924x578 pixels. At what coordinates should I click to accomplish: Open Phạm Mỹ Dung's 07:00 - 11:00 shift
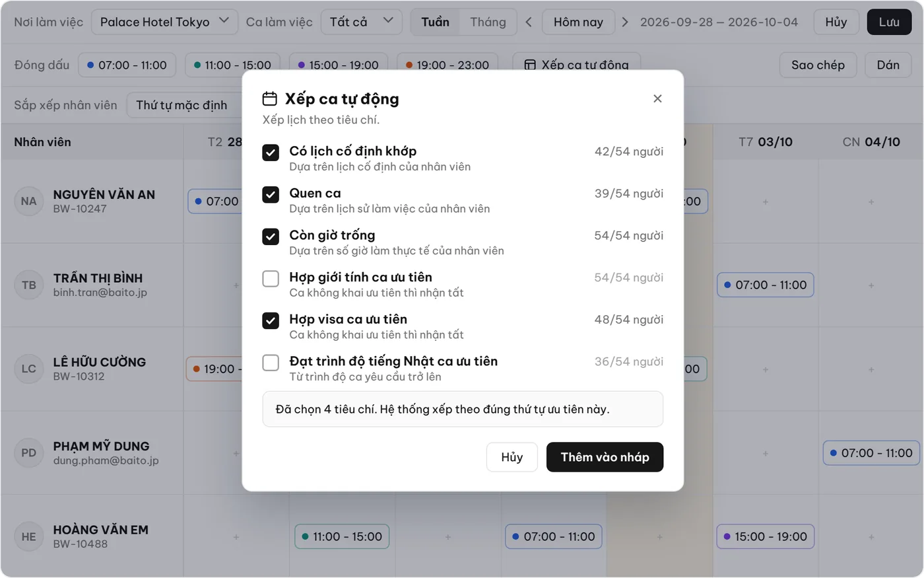(871, 453)
